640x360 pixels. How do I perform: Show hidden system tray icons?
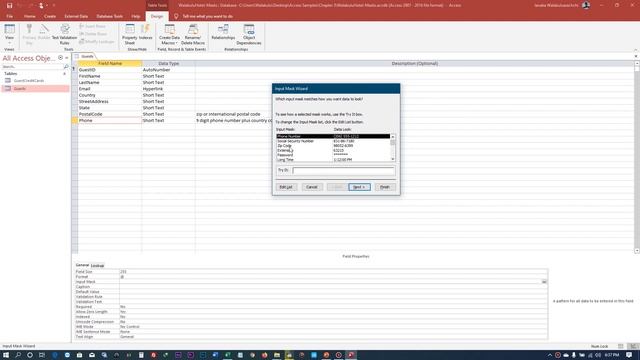[549, 355]
